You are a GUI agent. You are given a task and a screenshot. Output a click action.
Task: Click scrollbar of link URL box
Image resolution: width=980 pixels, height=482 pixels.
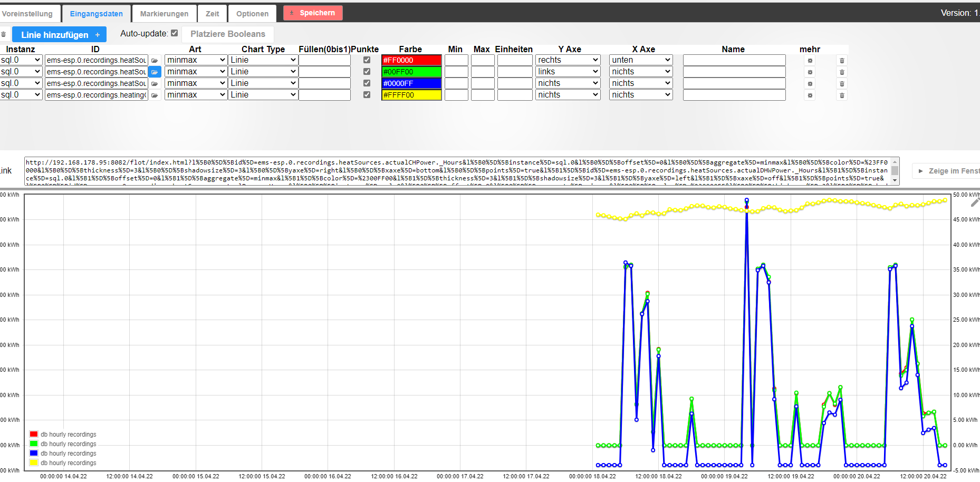click(895, 171)
